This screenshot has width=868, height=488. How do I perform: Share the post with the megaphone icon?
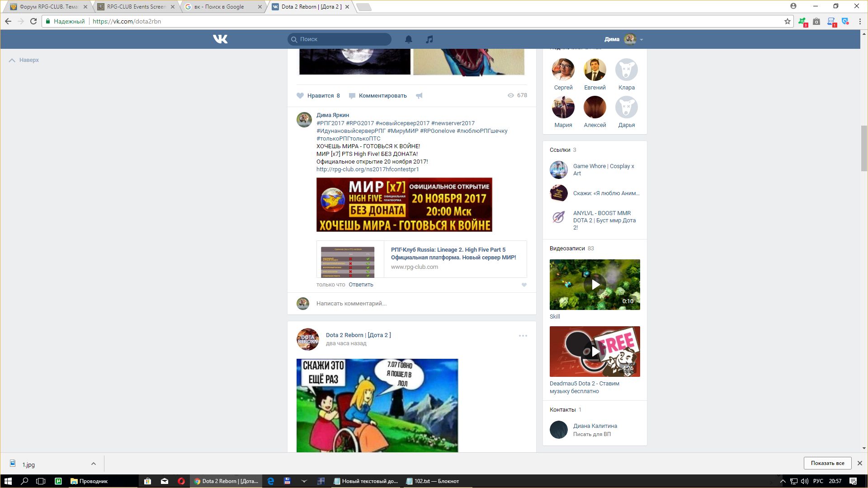coord(419,95)
